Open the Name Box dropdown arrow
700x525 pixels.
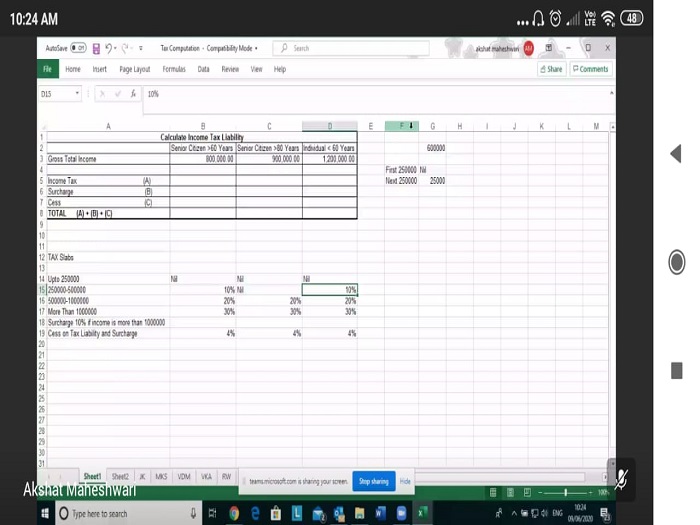(x=77, y=93)
